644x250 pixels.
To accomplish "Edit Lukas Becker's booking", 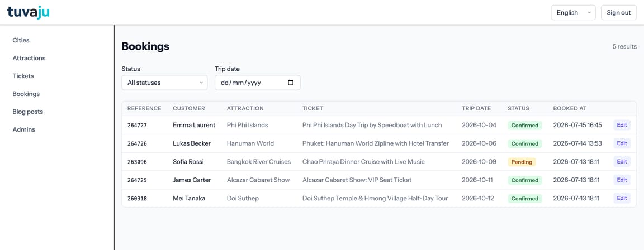I will tap(622, 143).
